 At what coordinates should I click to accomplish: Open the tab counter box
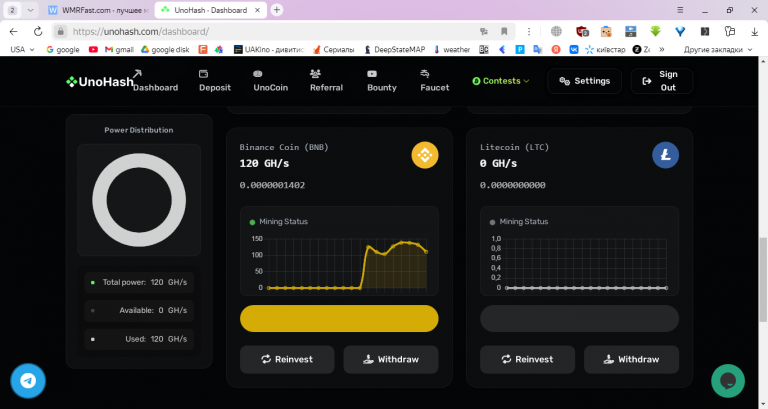[x=13, y=10]
